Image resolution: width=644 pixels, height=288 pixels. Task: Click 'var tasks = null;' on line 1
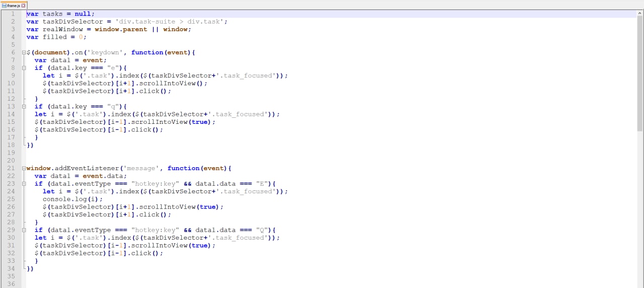coord(60,14)
